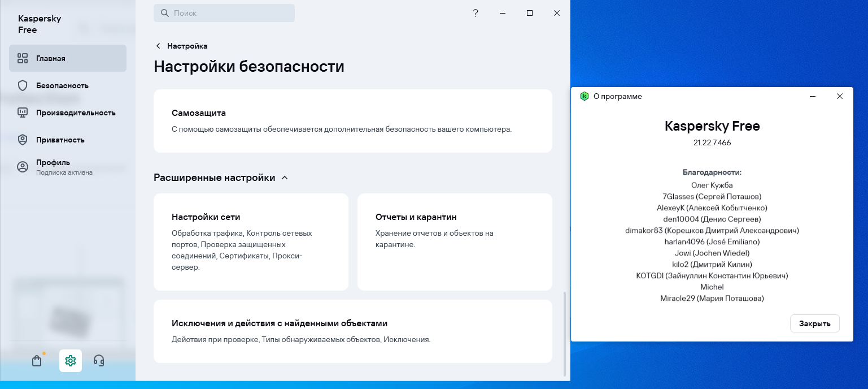Click the credit Michel
This screenshot has height=389, width=868.
tap(712, 287)
